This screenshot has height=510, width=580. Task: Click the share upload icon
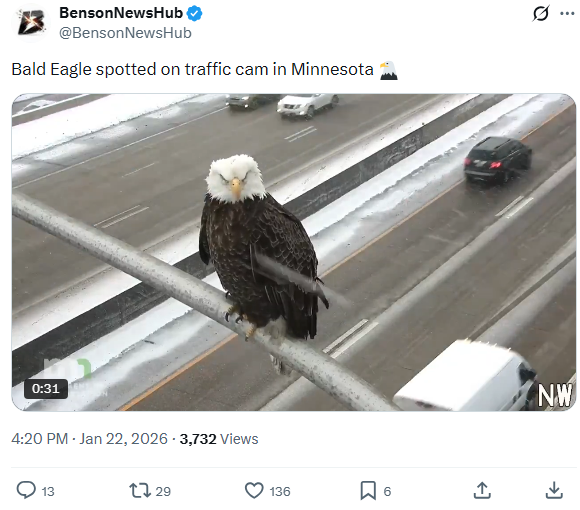pyautogui.click(x=482, y=490)
